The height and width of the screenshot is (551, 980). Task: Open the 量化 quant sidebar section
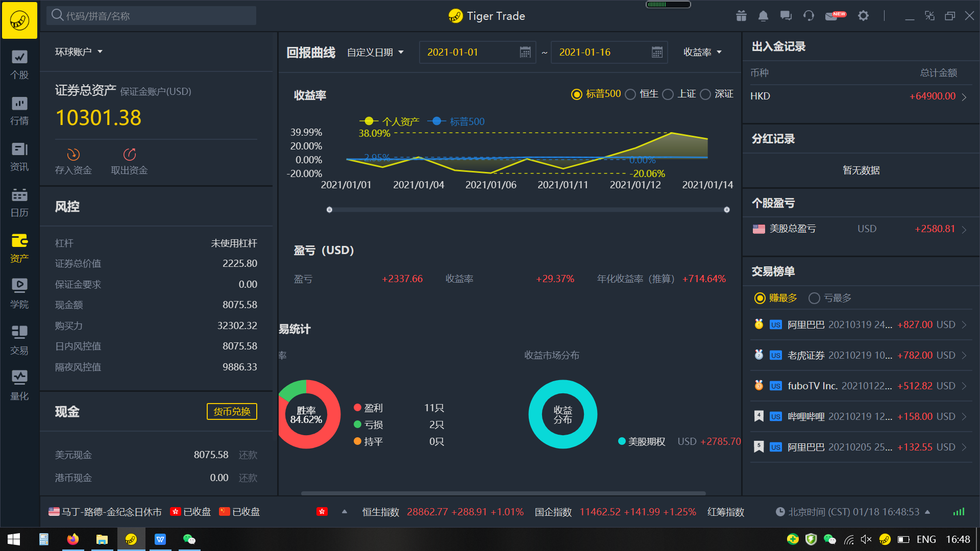point(19,386)
